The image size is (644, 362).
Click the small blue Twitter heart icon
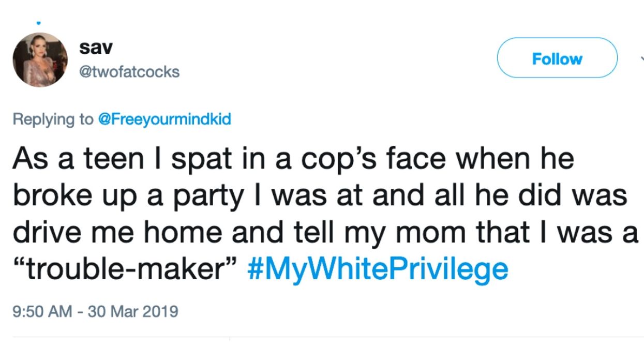(38, 22)
